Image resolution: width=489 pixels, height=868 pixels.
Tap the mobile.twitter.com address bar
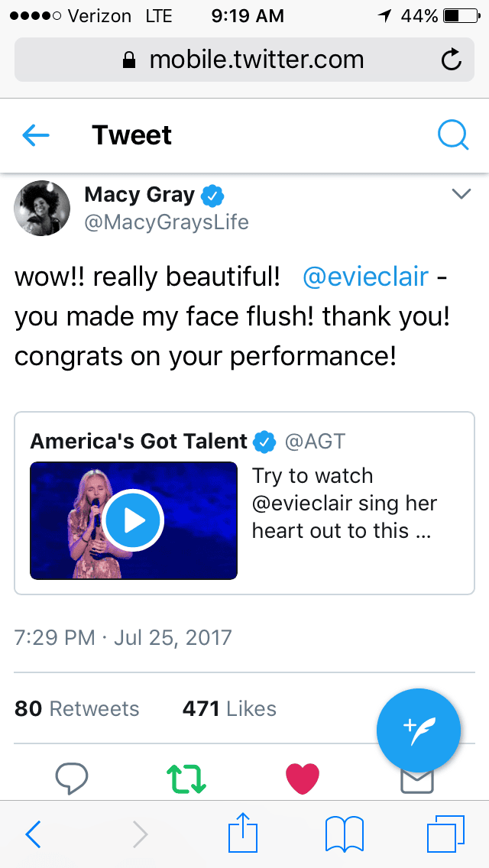[x=244, y=60]
